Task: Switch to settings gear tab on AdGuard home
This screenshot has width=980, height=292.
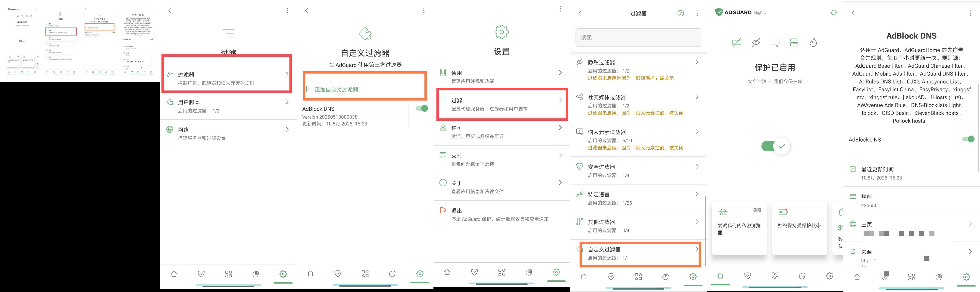Action: point(830,276)
